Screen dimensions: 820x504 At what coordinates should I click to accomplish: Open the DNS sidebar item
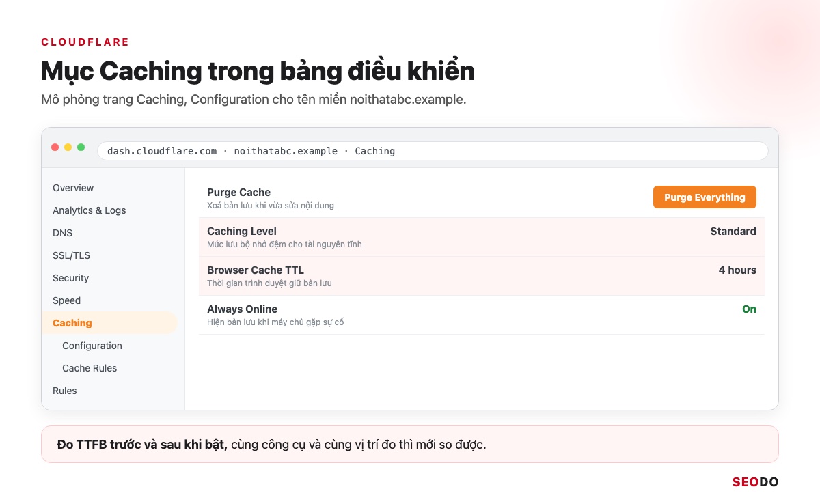(x=63, y=233)
